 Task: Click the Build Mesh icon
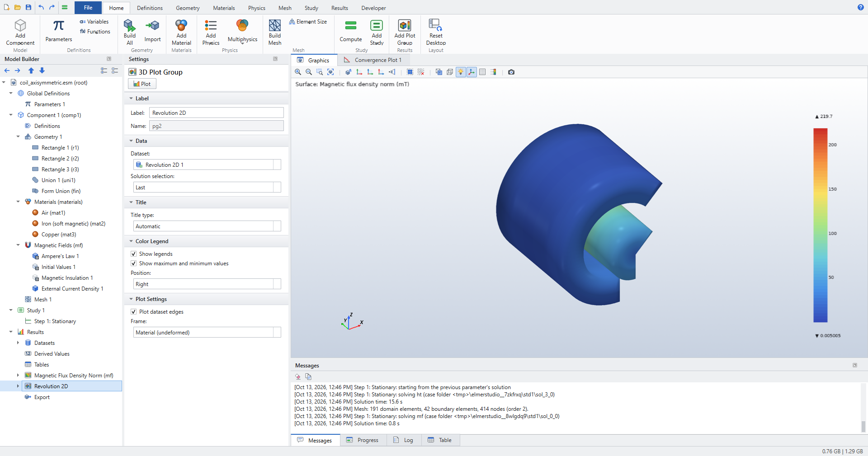pyautogui.click(x=275, y=25)
